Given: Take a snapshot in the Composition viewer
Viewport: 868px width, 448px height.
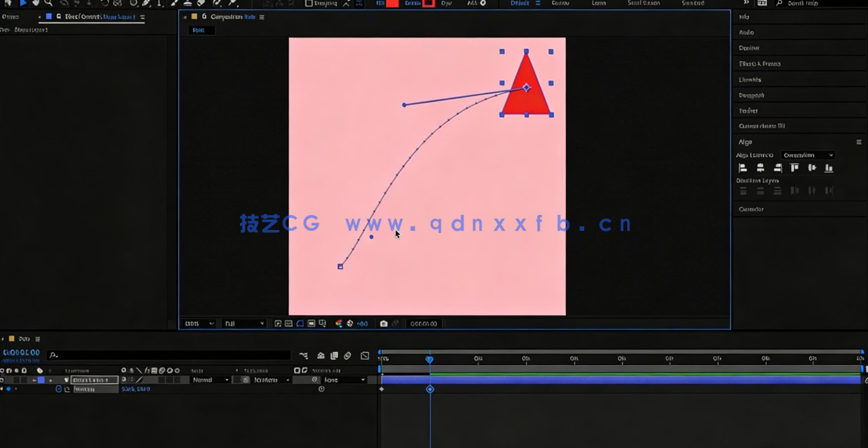Looking at the screenshot, I should 384,323.
